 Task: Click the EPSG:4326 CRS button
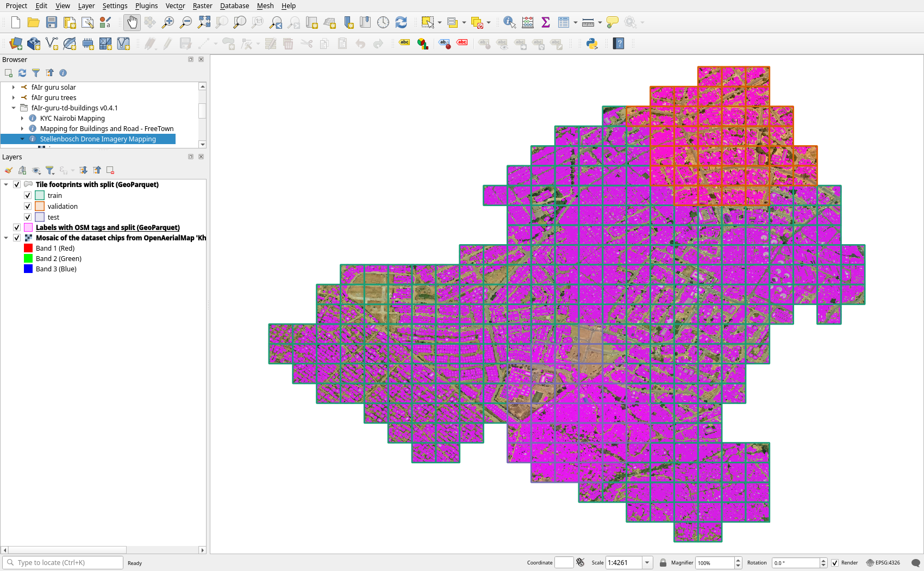[883, 563]
